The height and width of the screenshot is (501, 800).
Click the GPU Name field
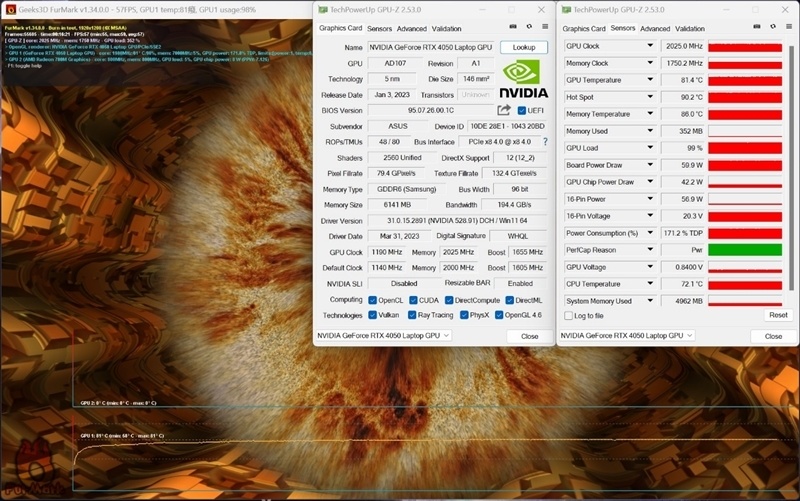tap(430, 47)
